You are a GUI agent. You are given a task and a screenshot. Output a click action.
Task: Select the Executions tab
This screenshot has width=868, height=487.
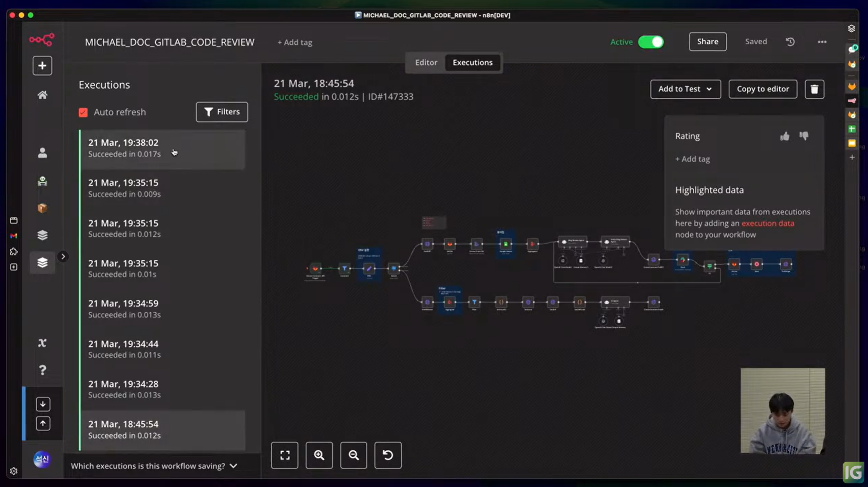point(472,62)
